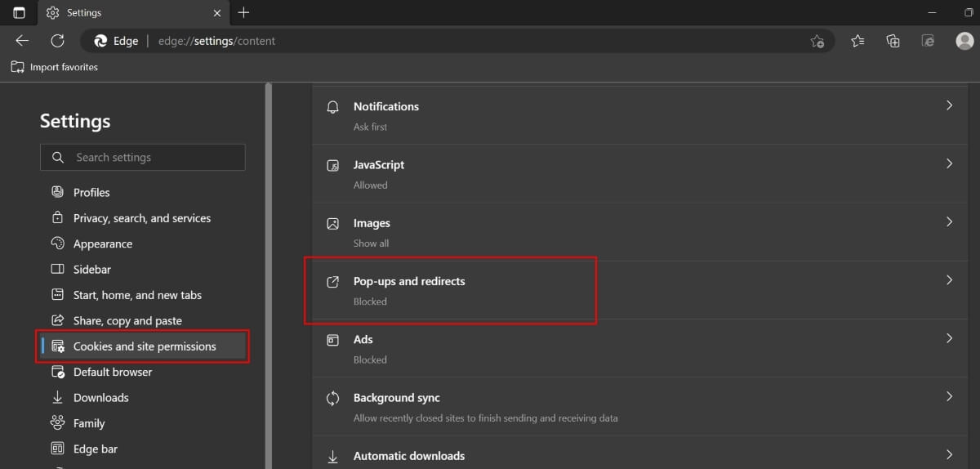Click the Share icon in settings list
980x469 pixels.
[x=57, y=320]
